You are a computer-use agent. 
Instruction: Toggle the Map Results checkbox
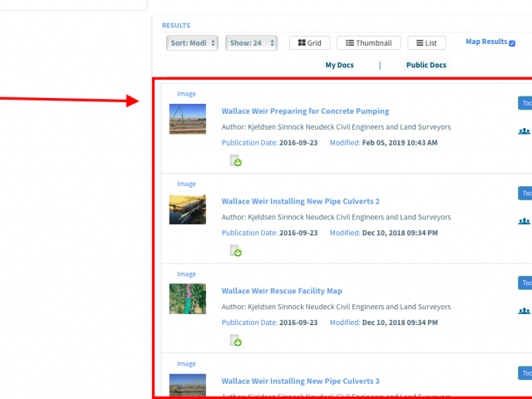point(512,43)
